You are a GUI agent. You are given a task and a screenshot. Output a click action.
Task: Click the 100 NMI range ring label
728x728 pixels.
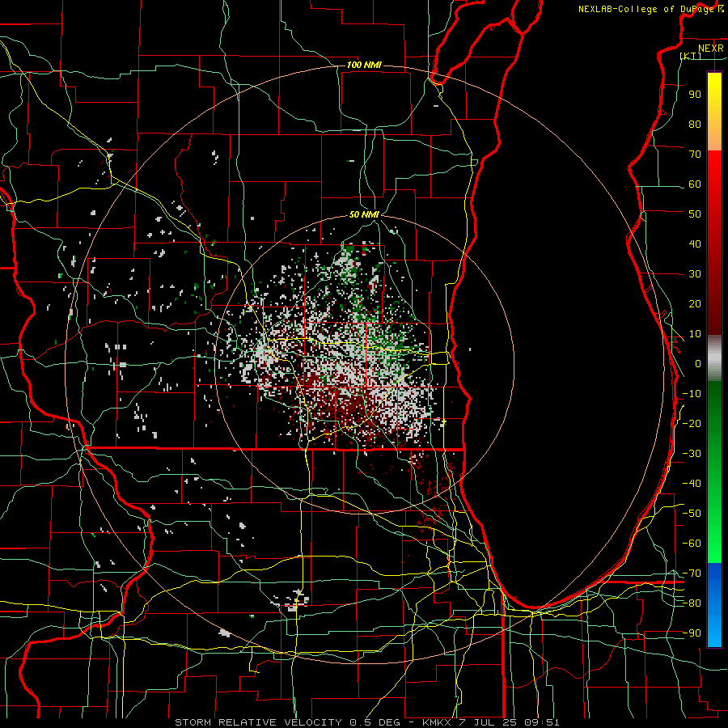pos(364,65)
